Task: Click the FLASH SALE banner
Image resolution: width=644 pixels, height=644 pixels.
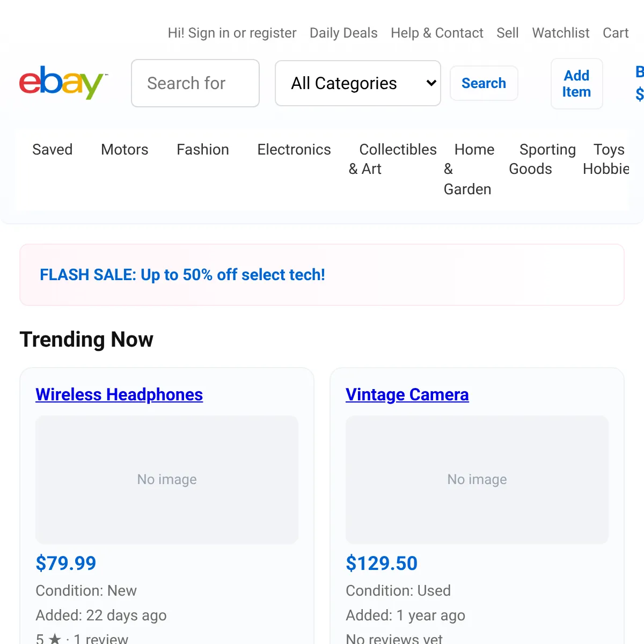Action: (182, 275)
